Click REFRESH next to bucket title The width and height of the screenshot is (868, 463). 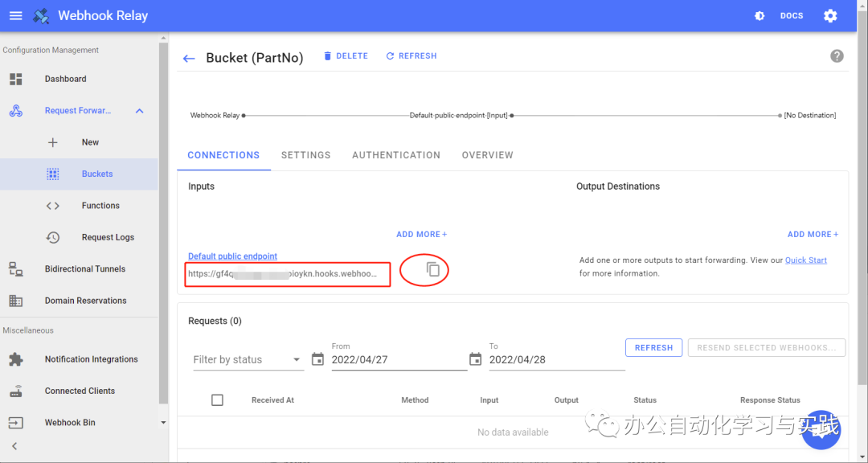click(x=411, y=56)
